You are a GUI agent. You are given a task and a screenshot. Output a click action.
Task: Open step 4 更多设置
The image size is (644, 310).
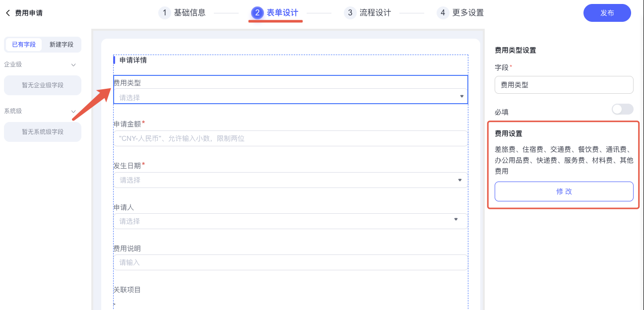pos(460,13)
